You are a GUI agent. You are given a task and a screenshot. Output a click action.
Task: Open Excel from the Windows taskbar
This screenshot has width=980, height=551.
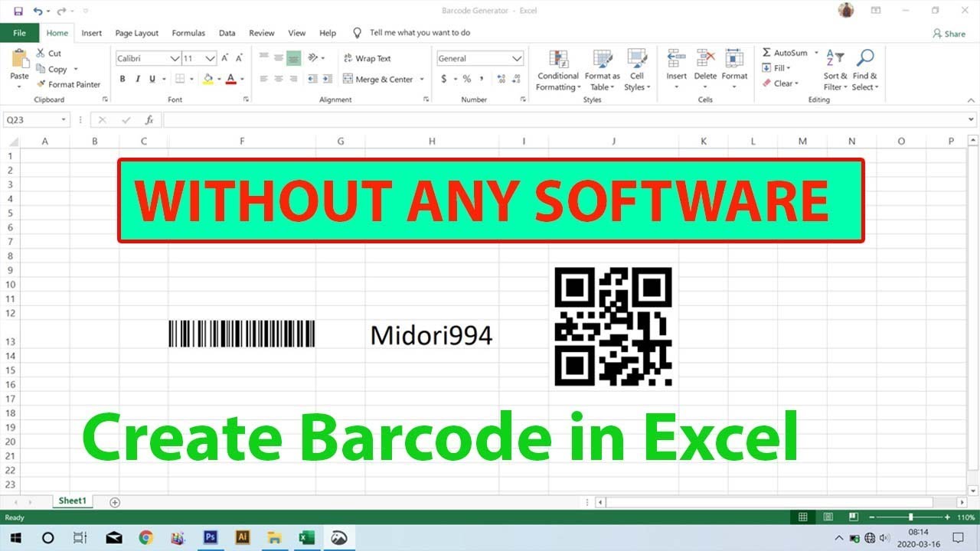[x=306, y=537]
